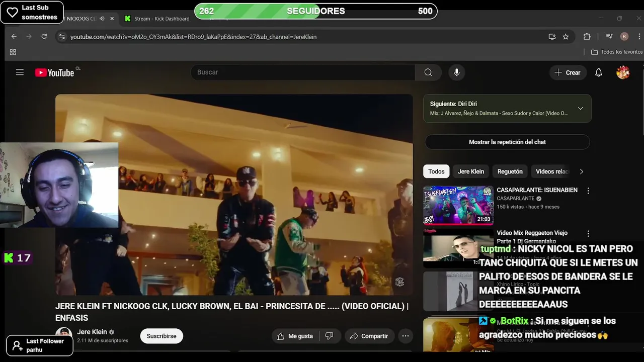Open YouTube notifications bell

[599, 72]
